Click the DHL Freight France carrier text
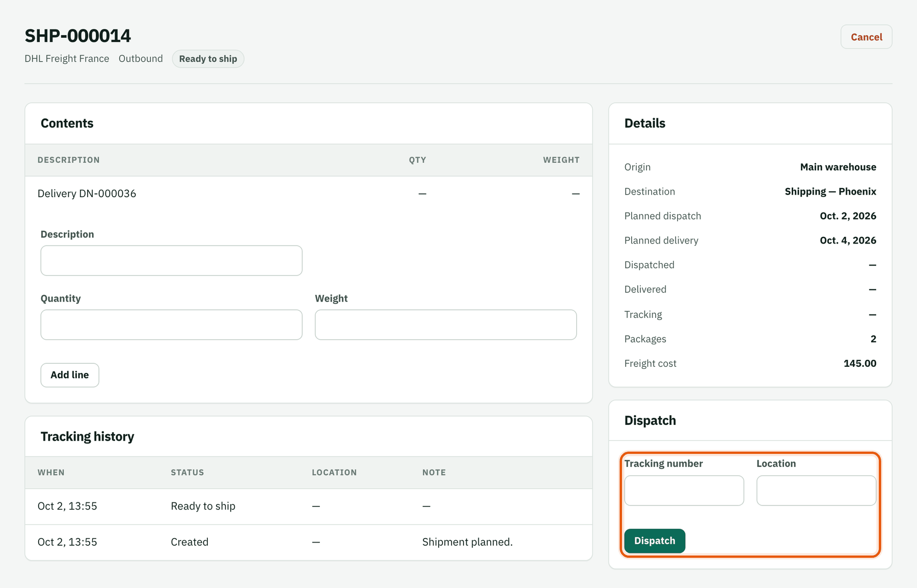 pyautogui.click(x=67, y=59)
